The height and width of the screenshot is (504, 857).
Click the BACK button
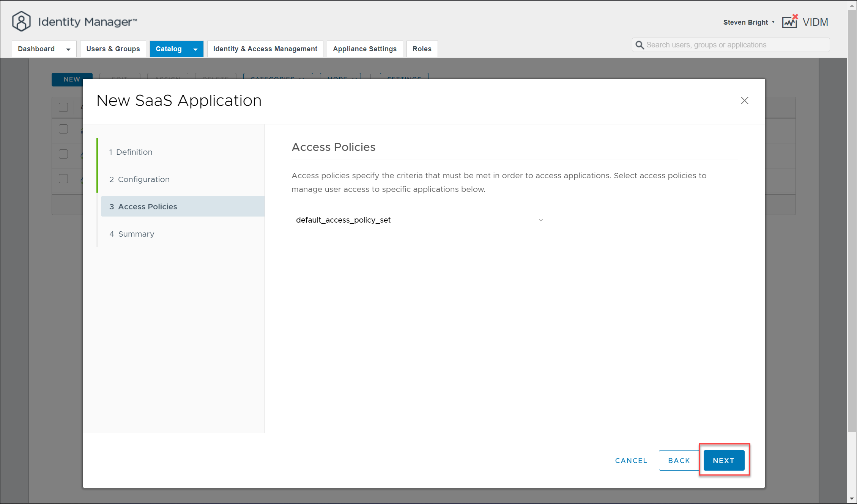click(679, 460)
